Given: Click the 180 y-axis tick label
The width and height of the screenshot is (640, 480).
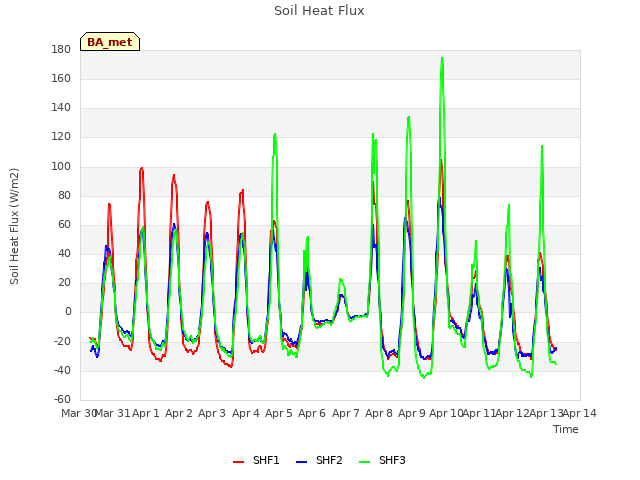Looking at the screenshot, I should click(x=61, y=49).
